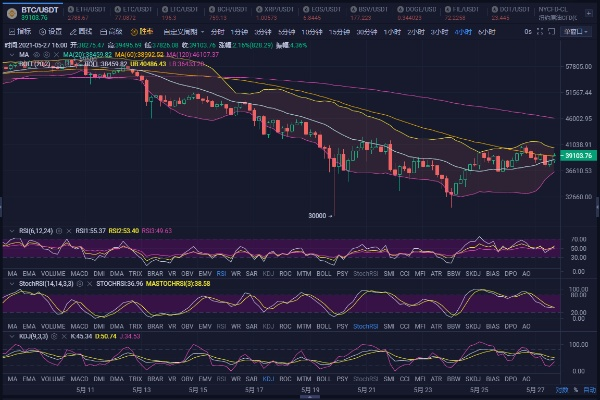Select the 6小时 interval
Image resolution: width=600 pixels, height=400 pixels.
(x=487, y=32)
